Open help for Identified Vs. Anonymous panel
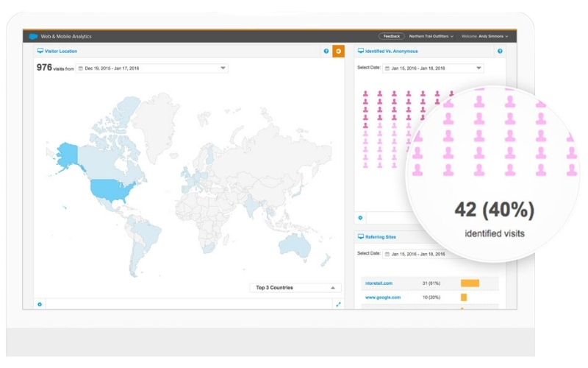The width and height of the screenshot is (588, 368). pyautogui.click(x=500, y=52)
